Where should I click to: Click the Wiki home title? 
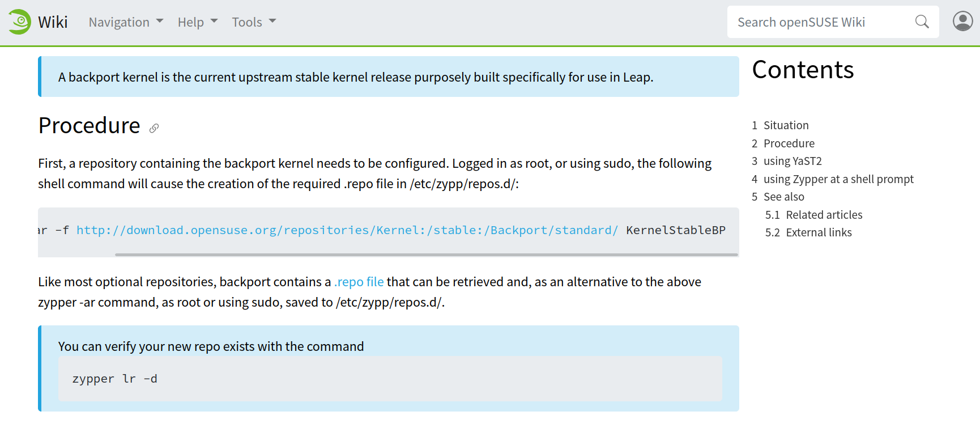coord(53,22)
